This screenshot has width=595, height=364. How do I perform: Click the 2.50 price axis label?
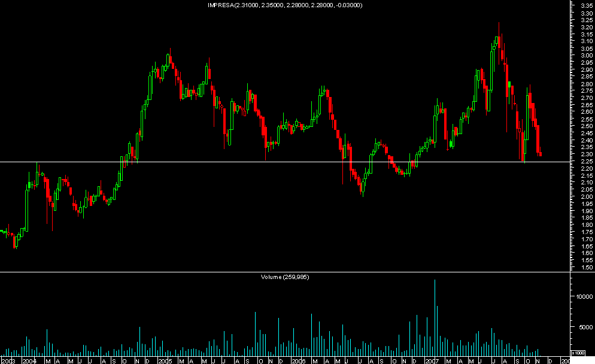coord(587,126)
